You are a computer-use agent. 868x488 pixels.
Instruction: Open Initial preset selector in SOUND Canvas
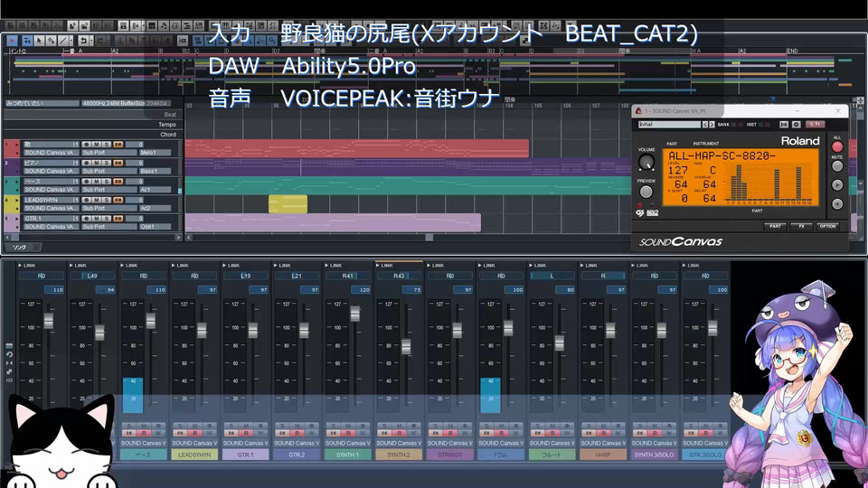tap(669, 125)
